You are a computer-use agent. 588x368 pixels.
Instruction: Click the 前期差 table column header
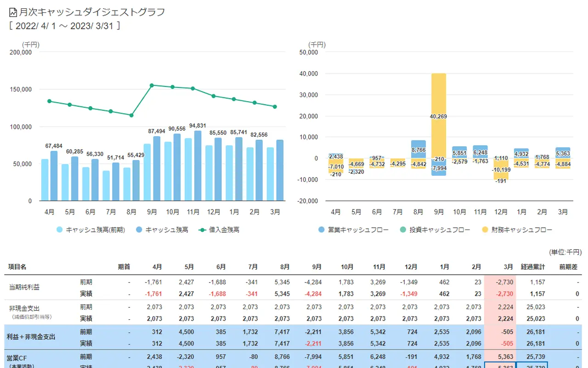click(568, 267)
